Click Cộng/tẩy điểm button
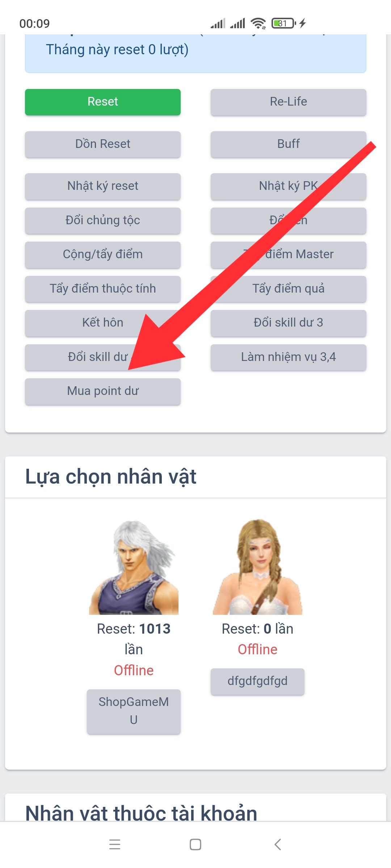 pos(103,255)
